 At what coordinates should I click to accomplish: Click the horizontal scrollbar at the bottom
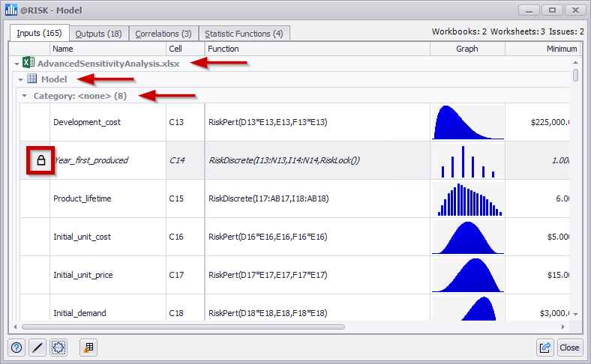(x=183, y=327)
